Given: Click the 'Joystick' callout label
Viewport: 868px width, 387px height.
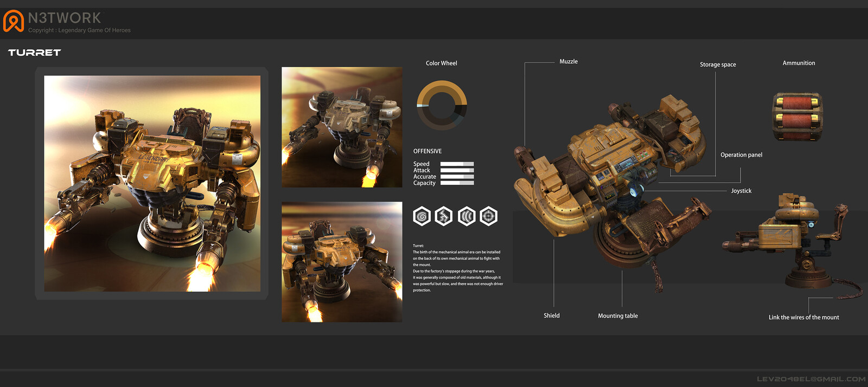Looking at the screenshot, I should (741, 191).
